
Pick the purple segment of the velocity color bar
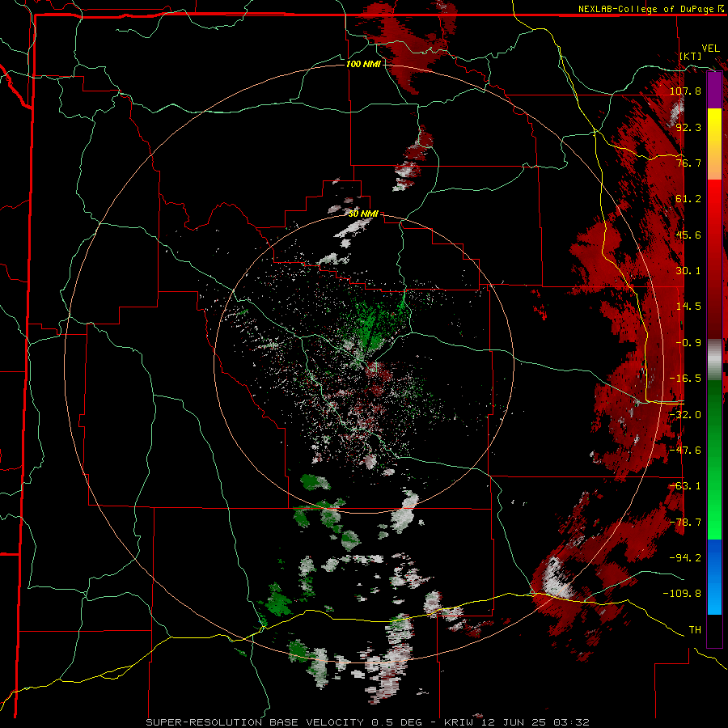pyautogui.click(x=714, y=90)
